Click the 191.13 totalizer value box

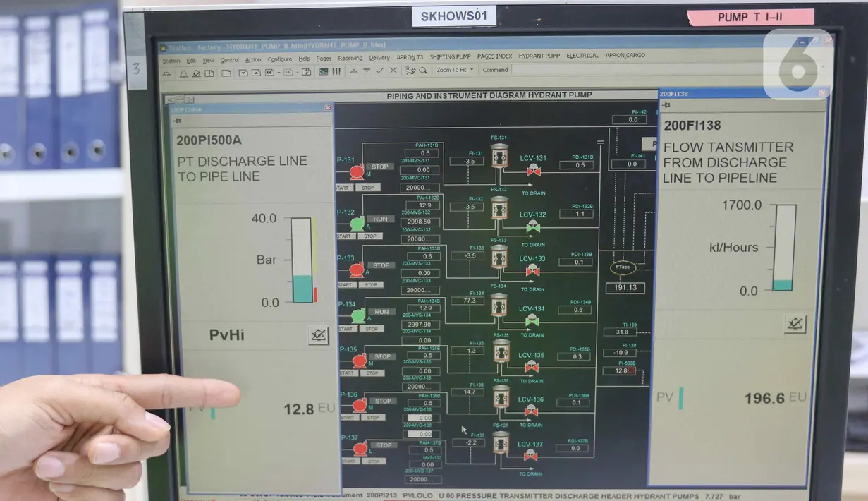625,287
